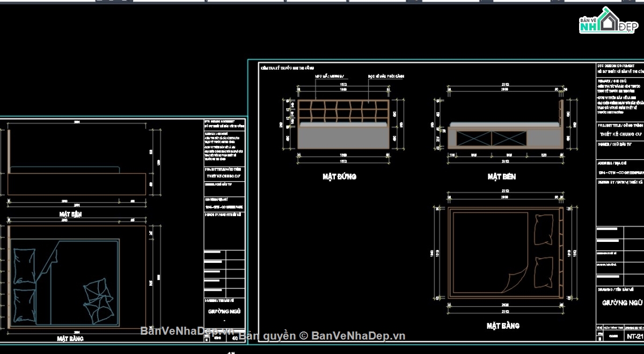Select the THIẾT KẾ CHUNG CƯ project title text
Image resolution: width=644 pixels, height=354 pixels.
tap(620, 134)
